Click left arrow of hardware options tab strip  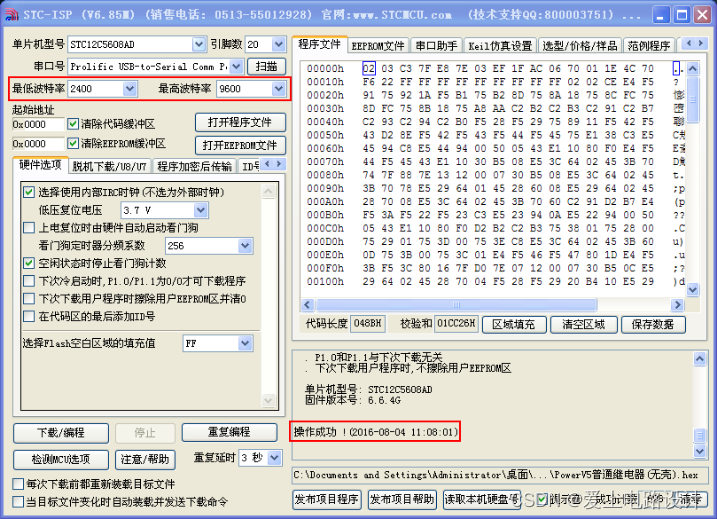point(267,164)
